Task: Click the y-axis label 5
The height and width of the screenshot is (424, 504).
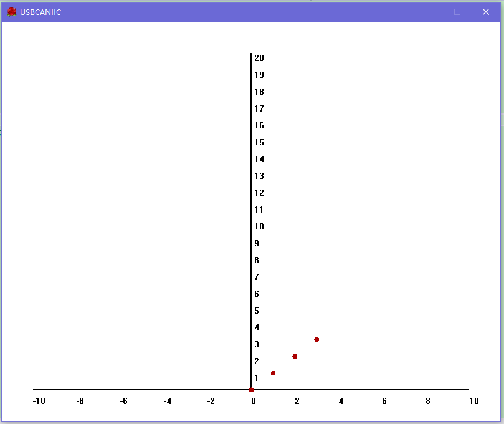Action: tap(257, 311)
